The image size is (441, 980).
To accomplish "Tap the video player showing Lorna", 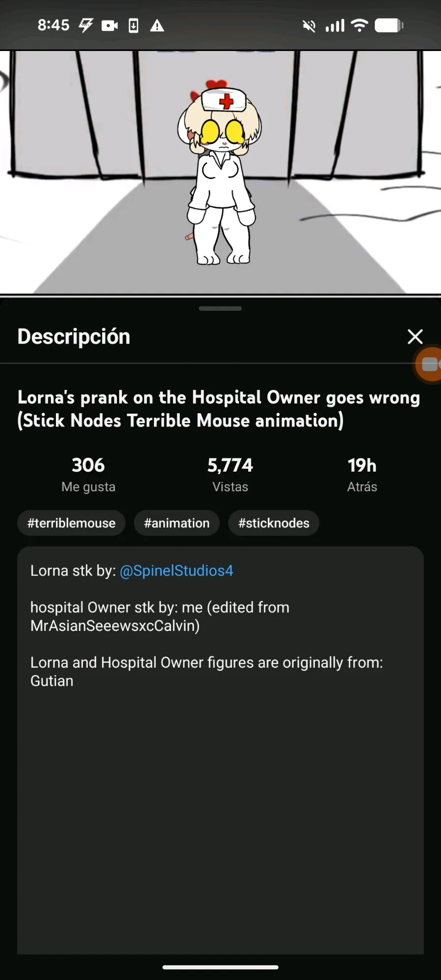I will click(x=220, y=172).
